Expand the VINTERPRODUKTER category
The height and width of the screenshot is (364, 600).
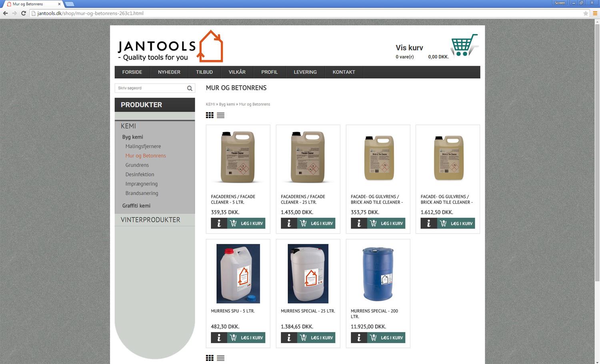pos(150,220)
